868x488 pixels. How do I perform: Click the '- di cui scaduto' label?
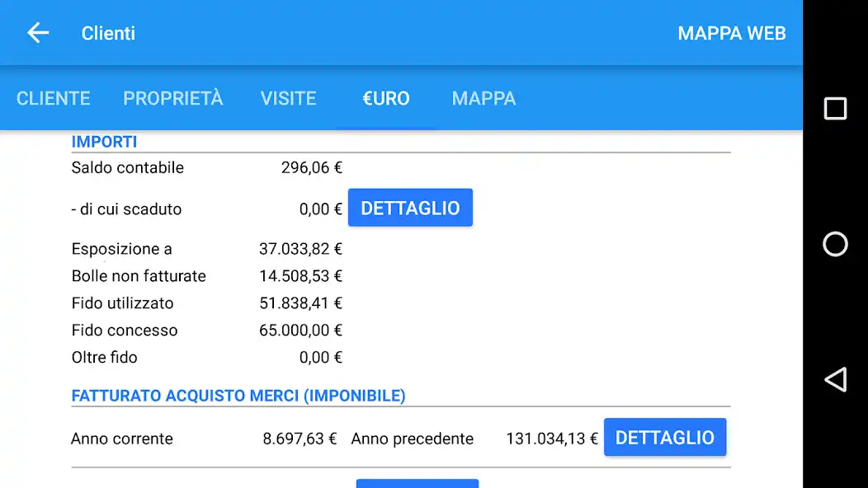(x=126, y=209)
